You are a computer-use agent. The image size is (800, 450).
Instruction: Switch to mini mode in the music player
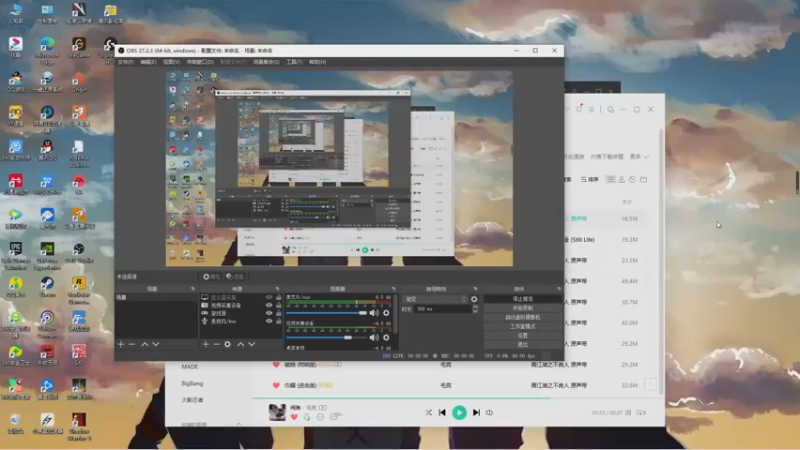(611, 109)
